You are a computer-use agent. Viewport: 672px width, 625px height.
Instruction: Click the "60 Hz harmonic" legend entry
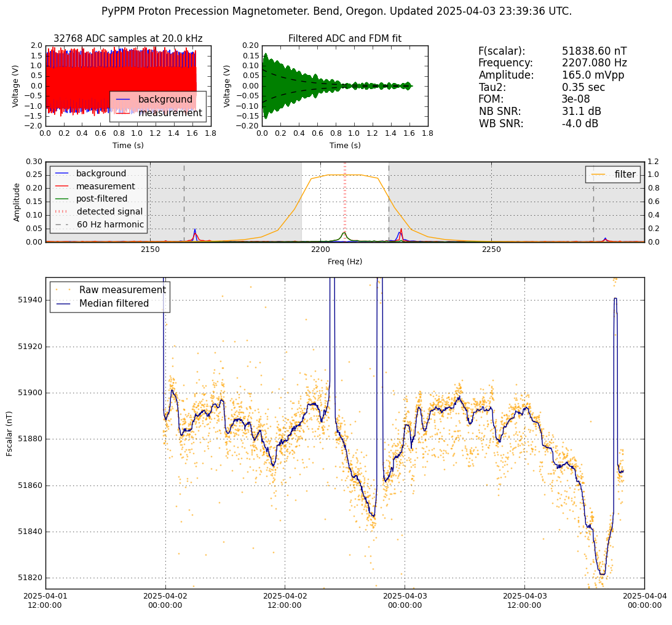(x=109, y=224)
